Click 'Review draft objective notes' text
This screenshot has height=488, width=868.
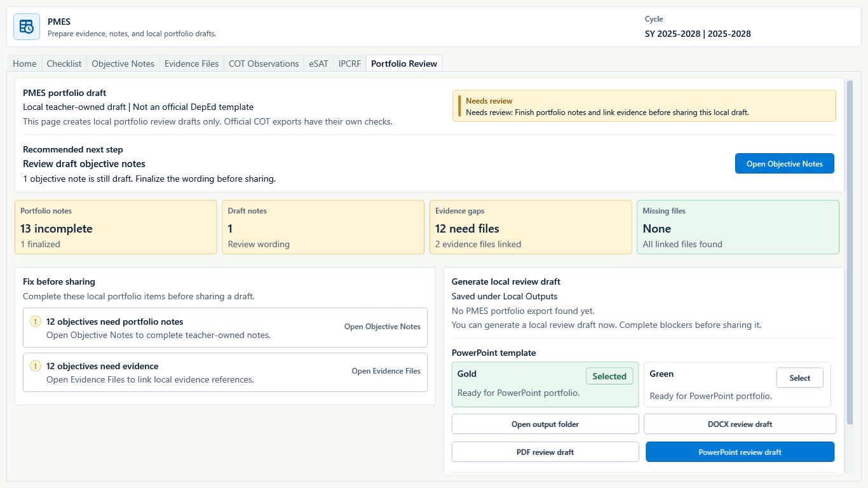(x=84, y=164)
